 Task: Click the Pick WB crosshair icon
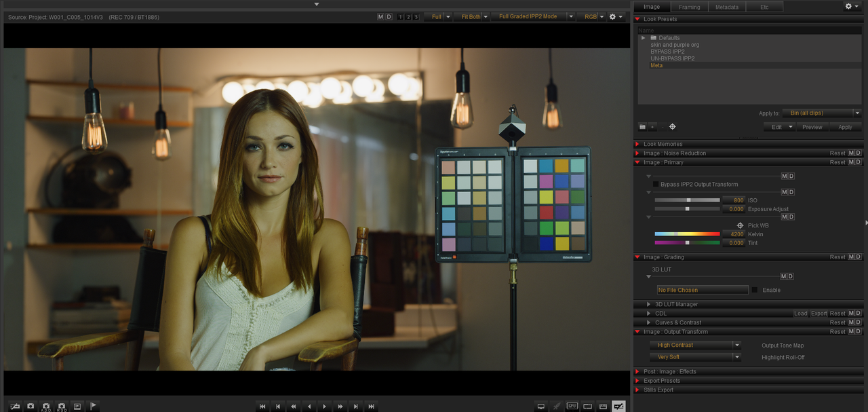click(741, 225)
